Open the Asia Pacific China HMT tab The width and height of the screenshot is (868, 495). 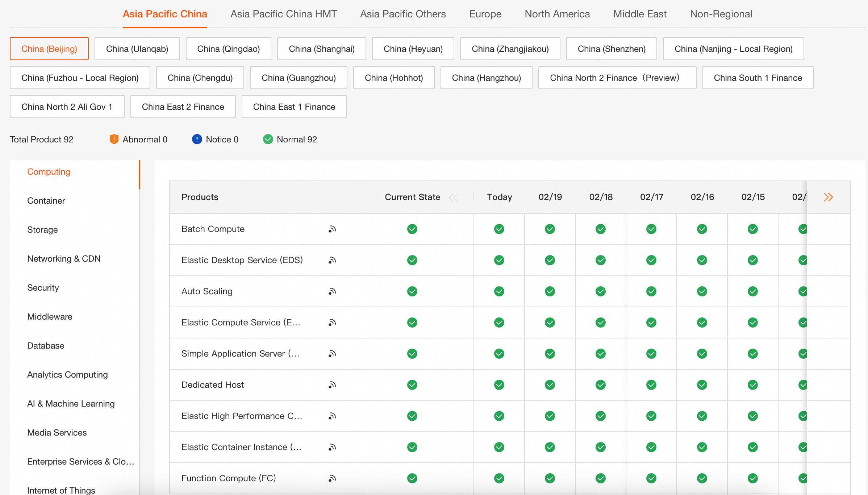coord(284,14)
